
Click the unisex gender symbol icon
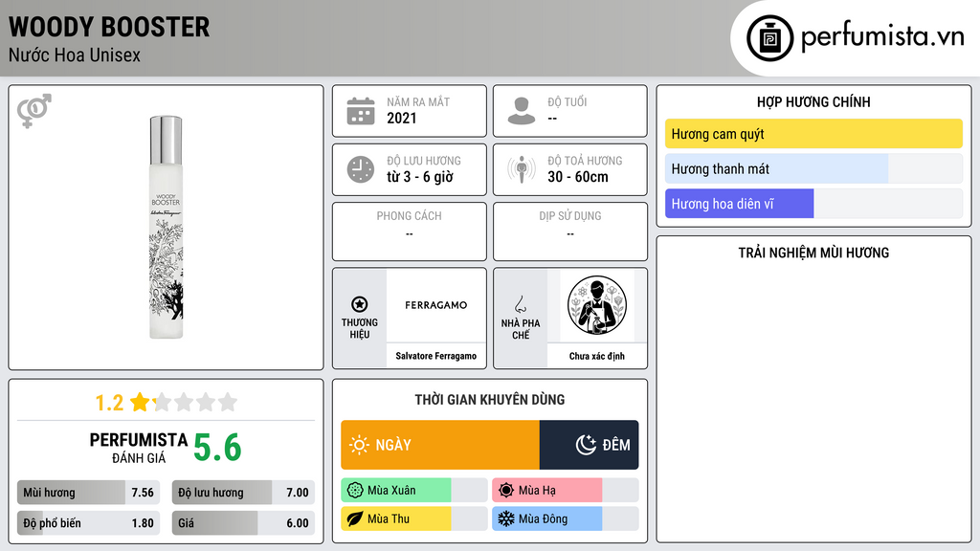(x=34, y=111)
